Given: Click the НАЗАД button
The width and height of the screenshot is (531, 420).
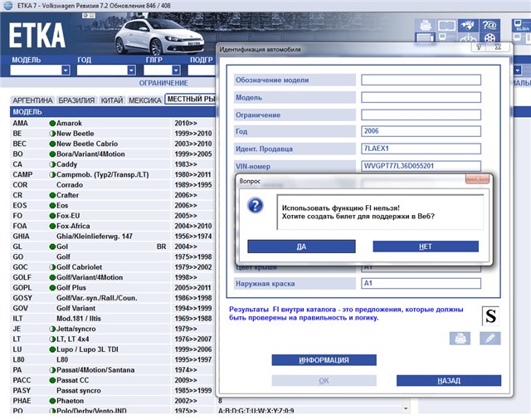Looking at the screenshot, I should (449, 381).
